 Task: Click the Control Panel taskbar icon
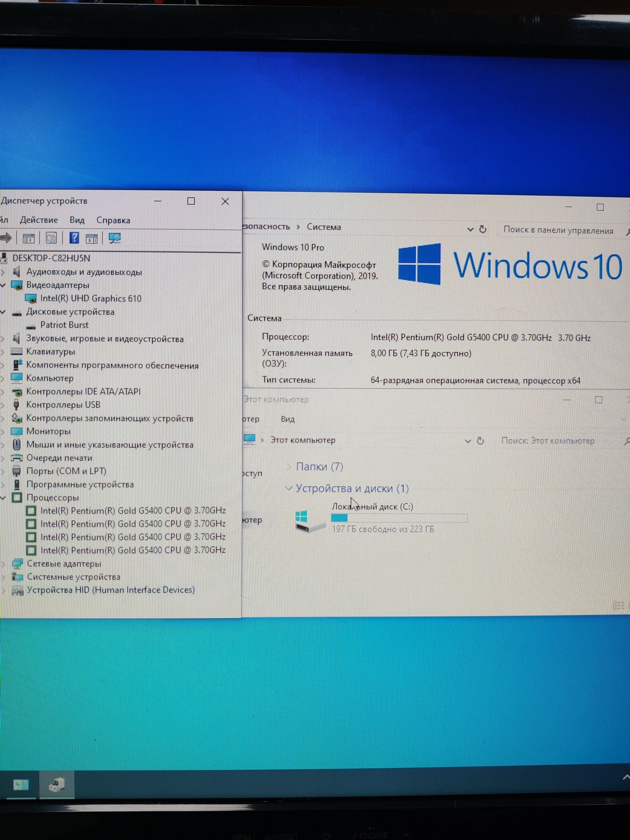[20, 785]
